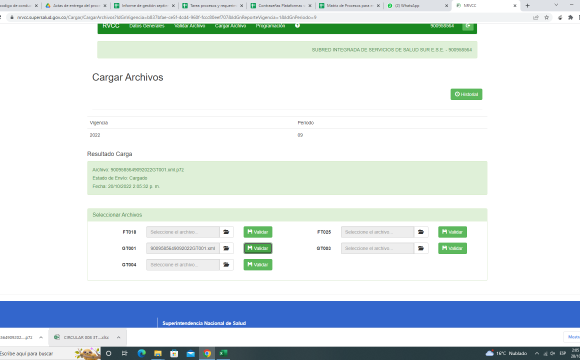The image size is (580, 360).
Task: Expand options for the CIRCULAR xlsx download
Action: [x=118, y=337]
